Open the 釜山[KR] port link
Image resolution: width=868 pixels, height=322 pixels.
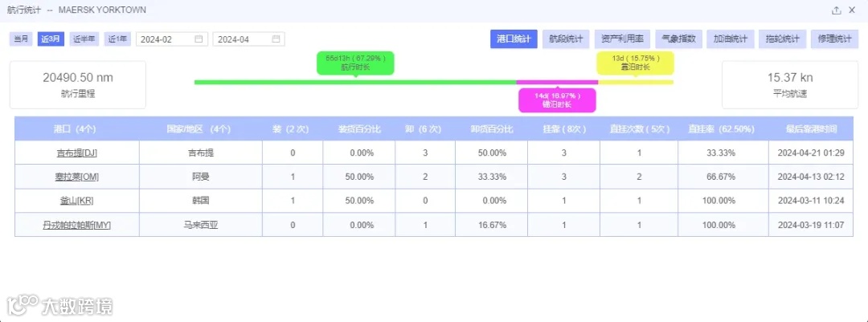coord(77,201)
